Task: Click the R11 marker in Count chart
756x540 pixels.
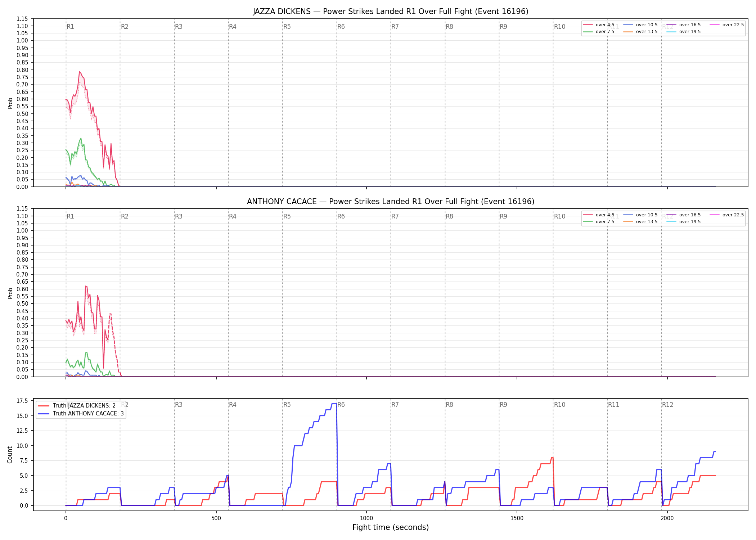Action: 614,405
